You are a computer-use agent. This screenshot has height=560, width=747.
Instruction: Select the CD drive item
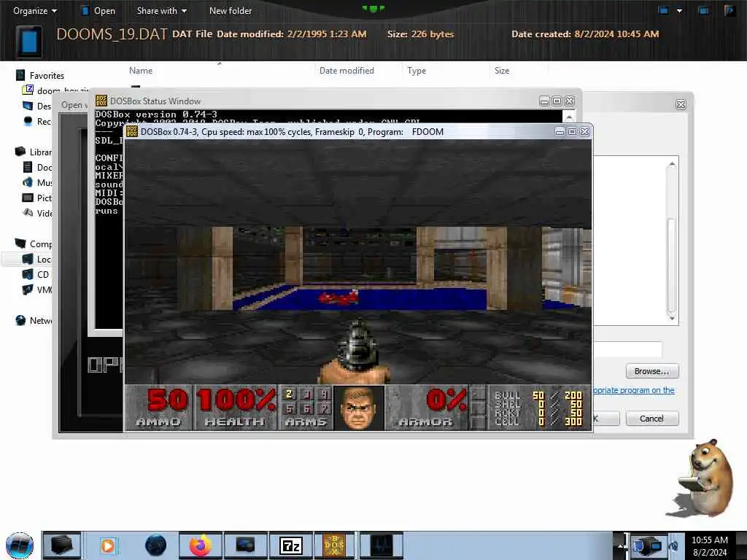[36, 274]
